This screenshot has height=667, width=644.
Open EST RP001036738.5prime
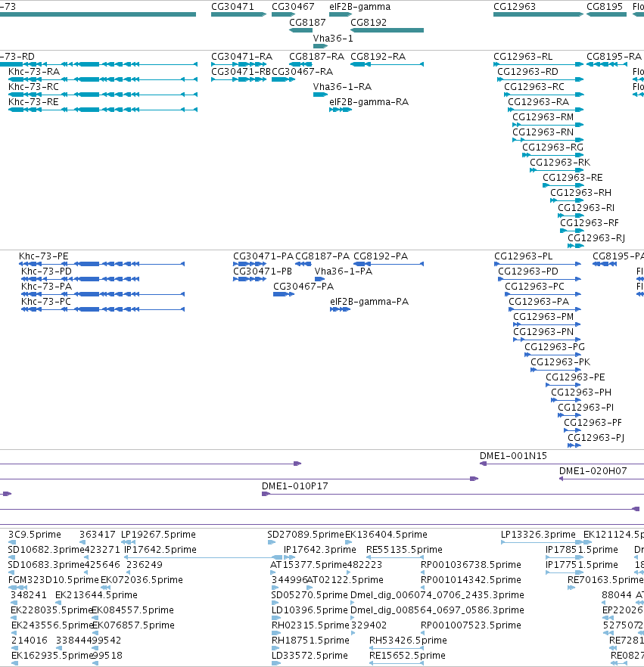[x=471, y=565]
